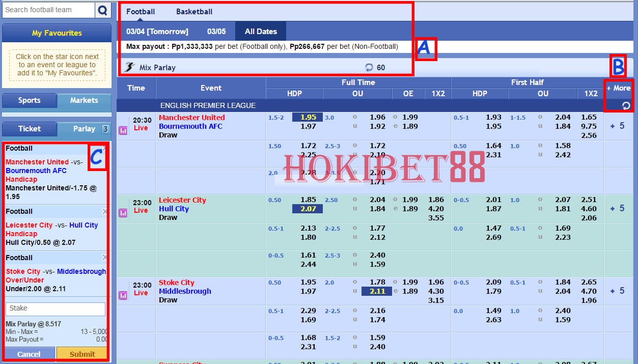Cancel the parlay bet slip

pos(29,354)
